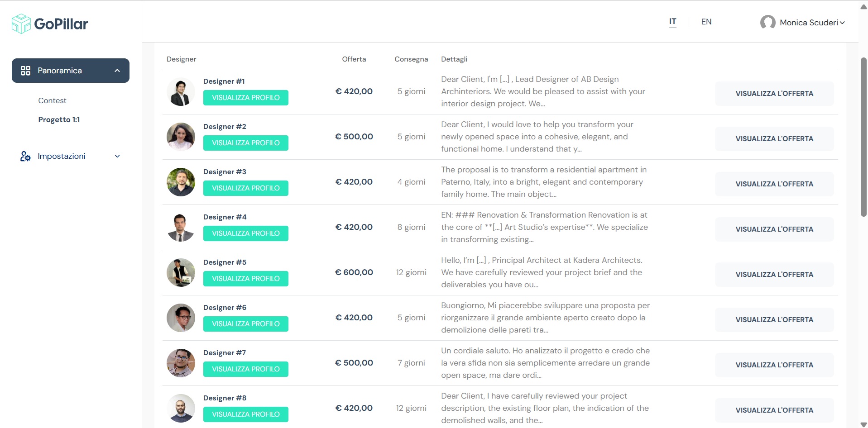Click Visualizza l'offerta for Designer #8
The image size is (868, 428).
(x=774, y=410)
